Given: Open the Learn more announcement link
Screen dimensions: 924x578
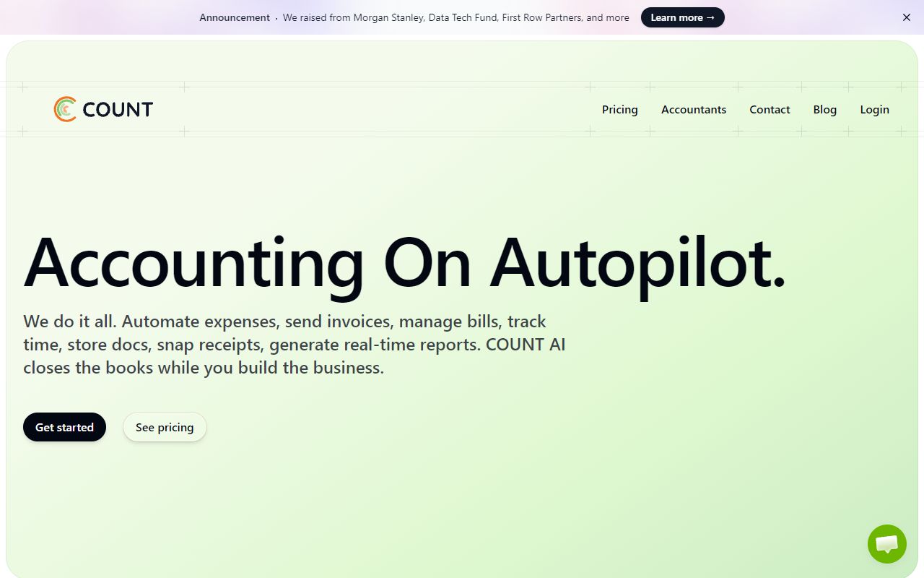Looking at the screenshot, I should (682, 17).
